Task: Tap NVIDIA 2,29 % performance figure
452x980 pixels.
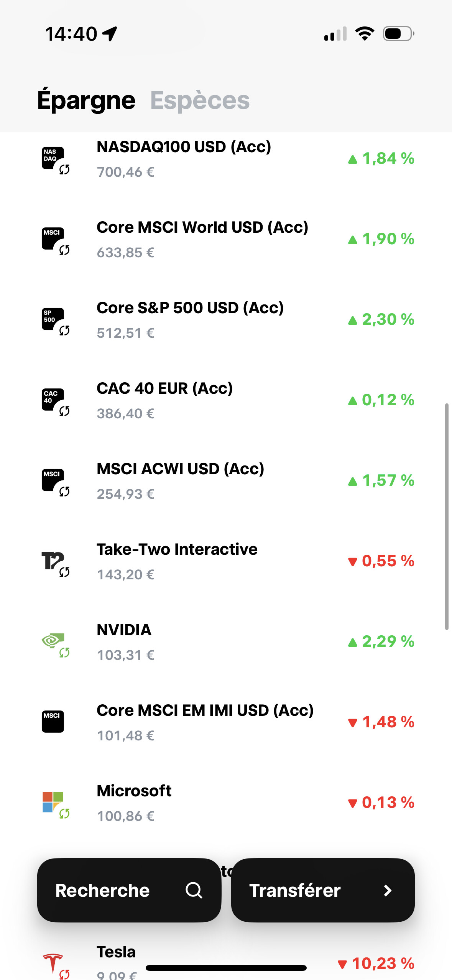Action: click(381, 641)
